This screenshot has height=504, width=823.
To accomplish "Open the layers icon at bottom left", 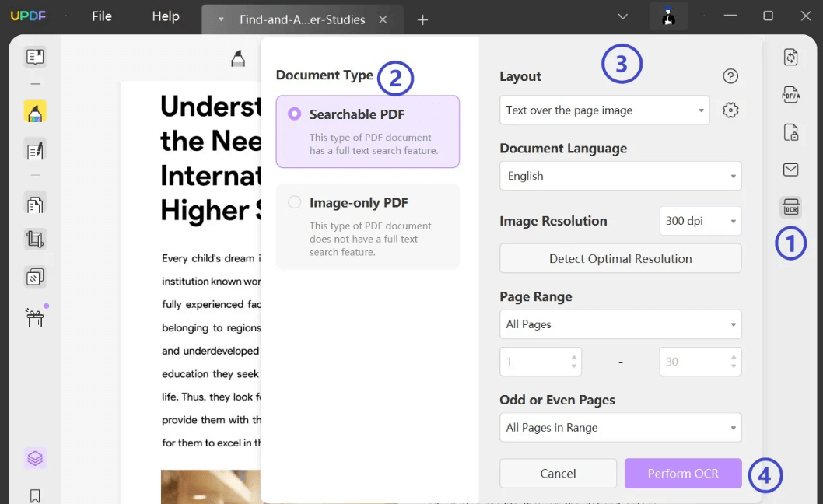I will click(35, 458).
